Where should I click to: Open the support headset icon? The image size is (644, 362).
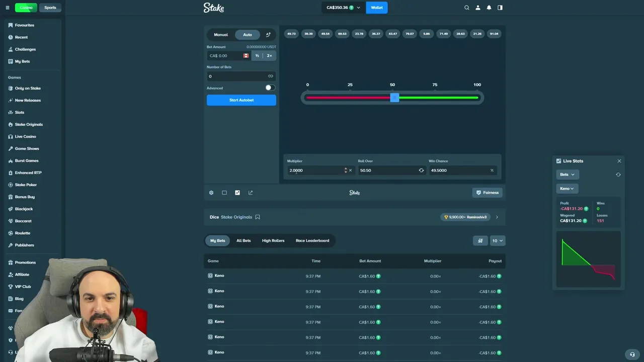tap(632, 354)
